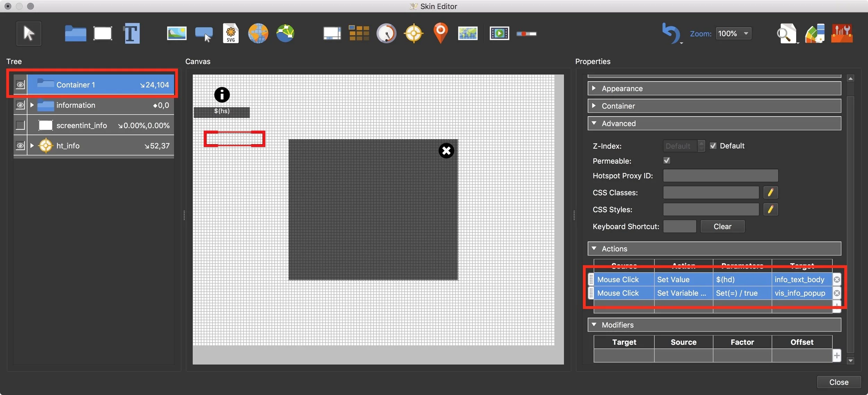868x395 pixels.
Task: Collapse the Advanced section
Action: pos(594,123)
